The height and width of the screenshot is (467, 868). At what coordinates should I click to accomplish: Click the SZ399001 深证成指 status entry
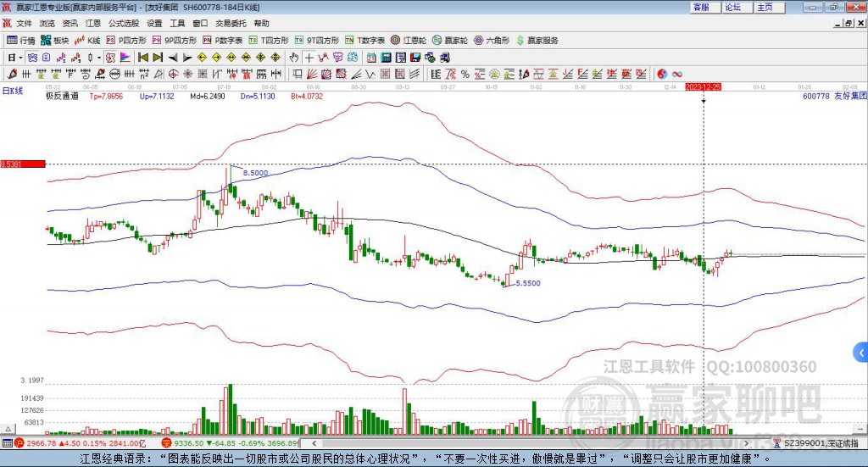(816, 443)
